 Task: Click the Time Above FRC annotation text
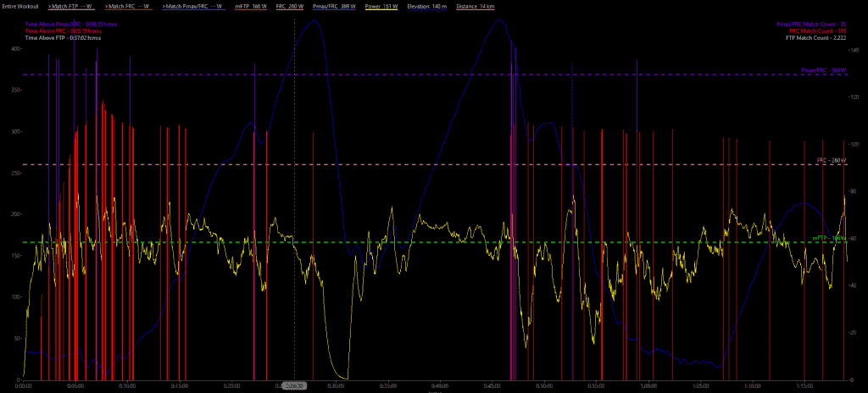coord(65,30)
